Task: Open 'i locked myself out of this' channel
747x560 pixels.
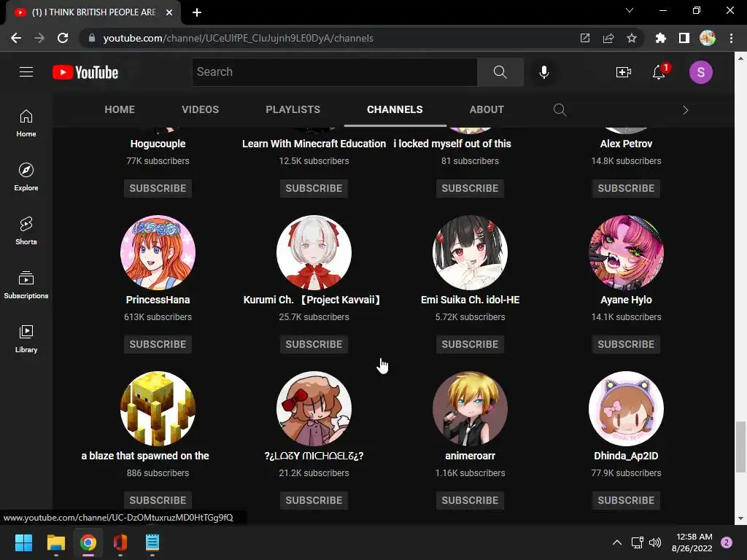Action: tap(452, 144)
